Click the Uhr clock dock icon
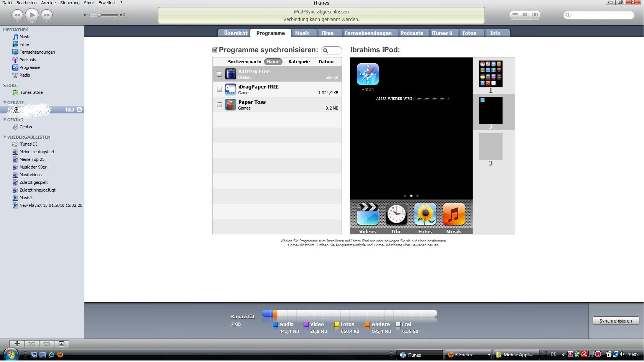644x362 pixels. [x=396, y=214]
